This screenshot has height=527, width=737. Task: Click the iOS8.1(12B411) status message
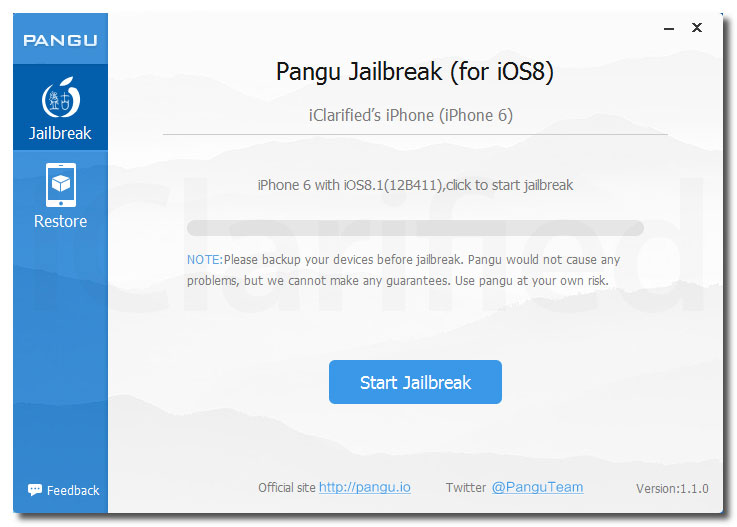coord(415,185)
